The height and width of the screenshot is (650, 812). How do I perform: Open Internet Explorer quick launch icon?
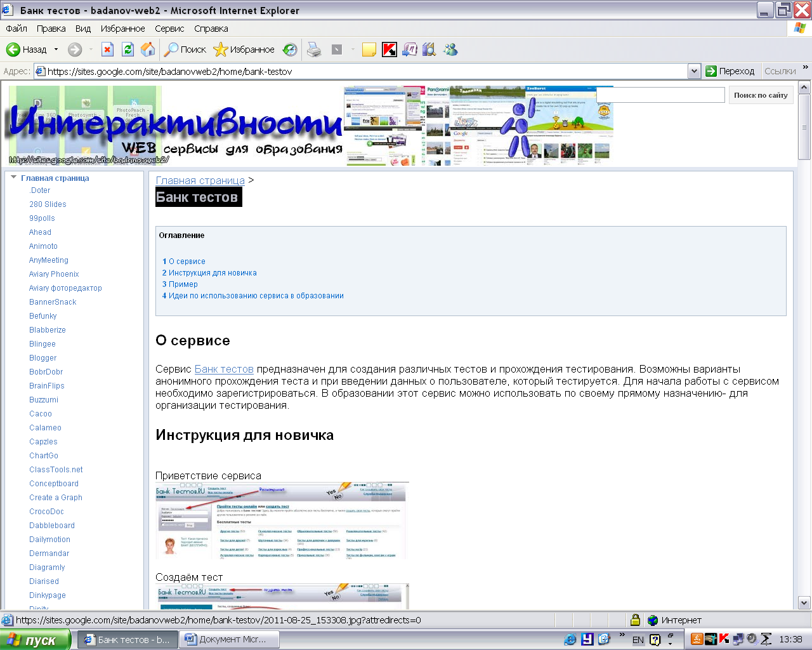(x=570, y=639)
